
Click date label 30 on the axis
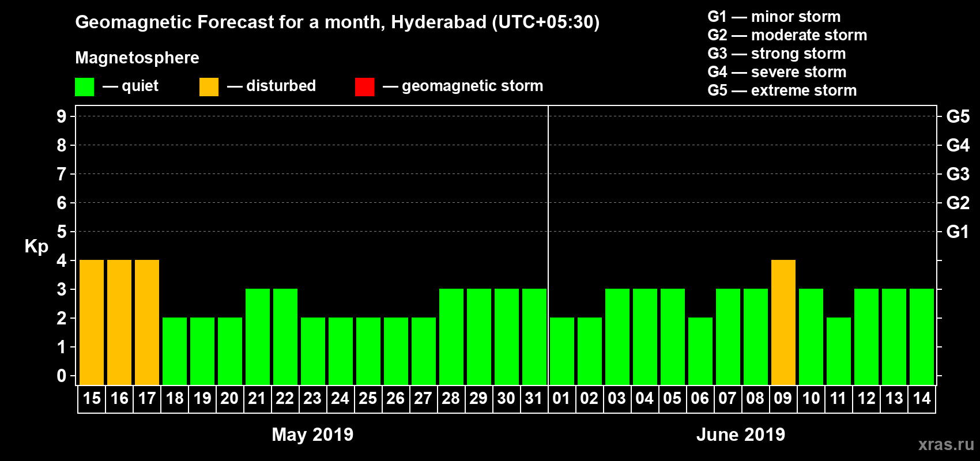507,399
